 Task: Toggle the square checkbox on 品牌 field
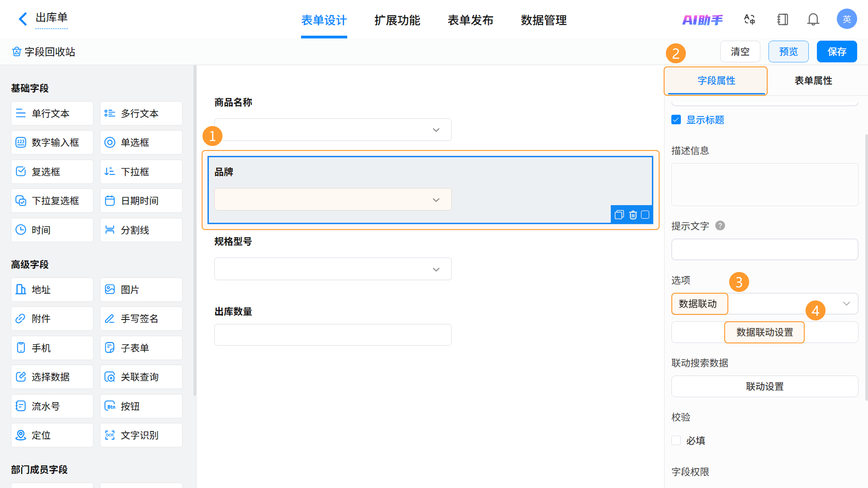[645, 215]
